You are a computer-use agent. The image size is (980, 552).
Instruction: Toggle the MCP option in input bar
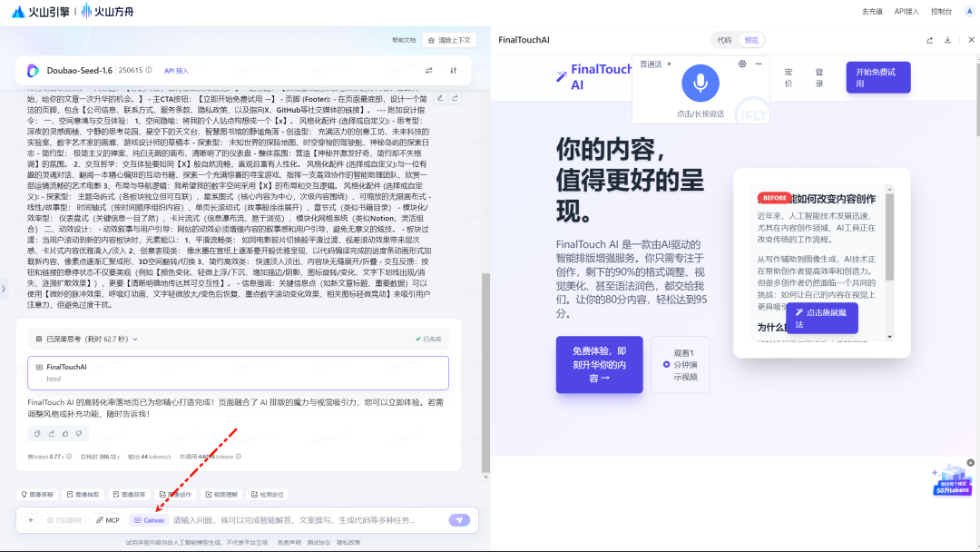pyautogui.click(x=107, y=520)
